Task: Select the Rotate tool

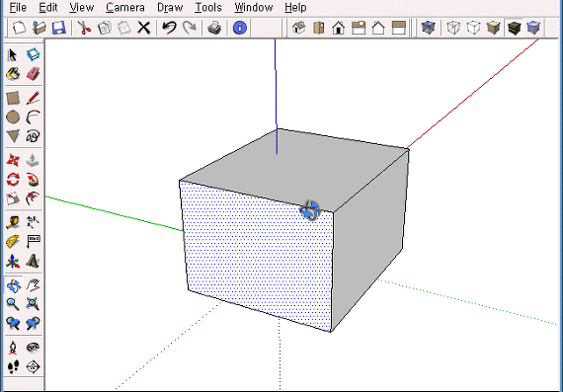Action: (x=13, y=179)
